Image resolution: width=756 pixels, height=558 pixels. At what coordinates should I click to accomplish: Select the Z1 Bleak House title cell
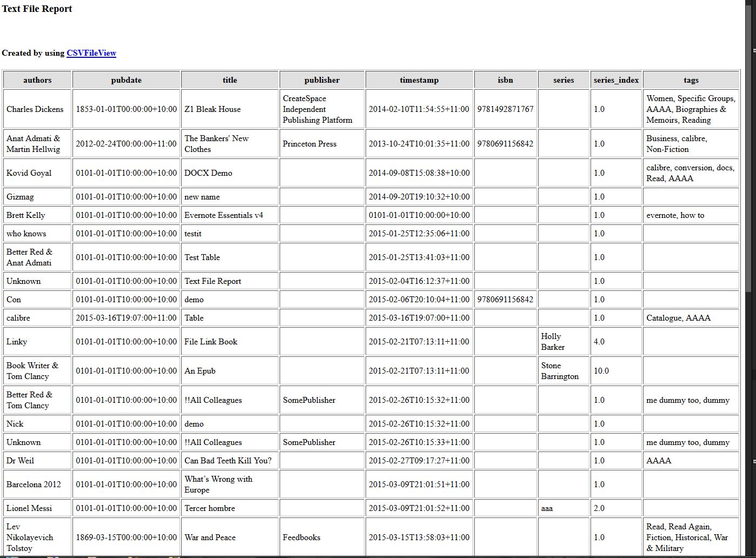pos(230,109)
